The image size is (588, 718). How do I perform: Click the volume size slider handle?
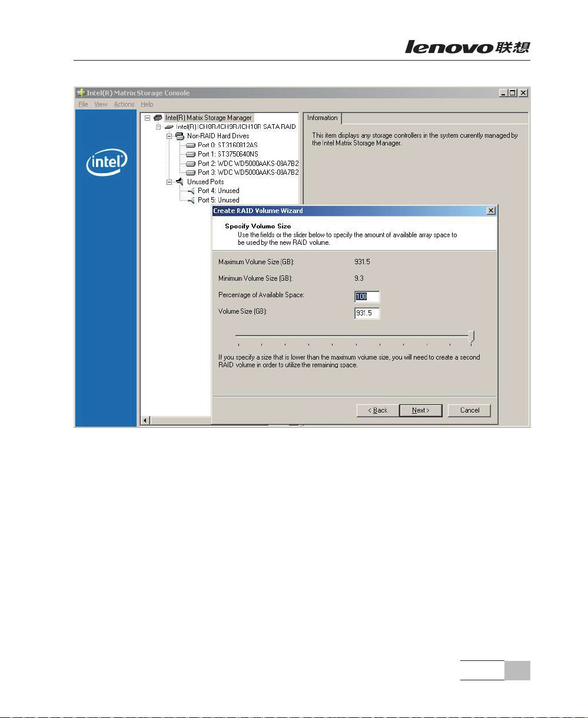point(470,337)
